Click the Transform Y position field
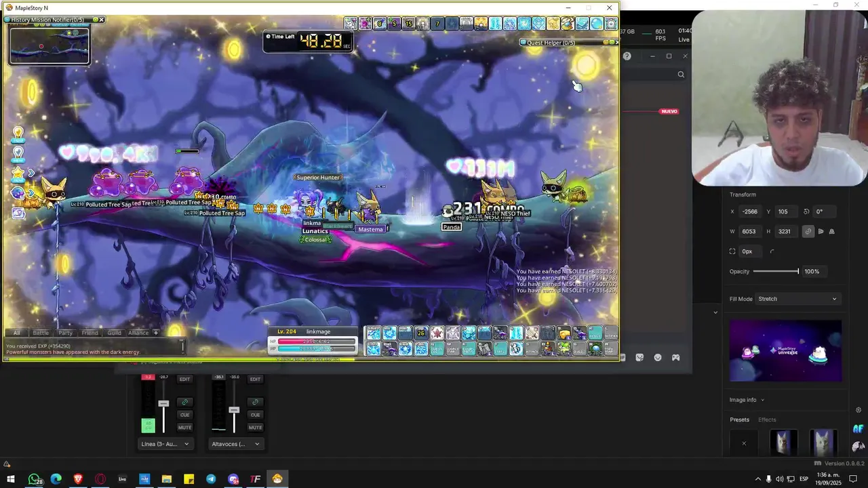This screenshot has height=488, width=868. (785, 211)
